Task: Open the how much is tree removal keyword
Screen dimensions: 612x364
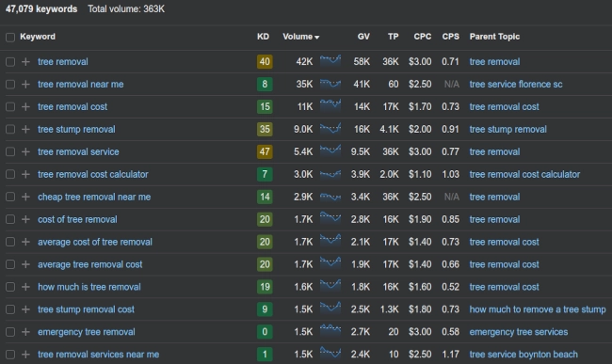Action: pyautogui.click(x=89, y=287)
